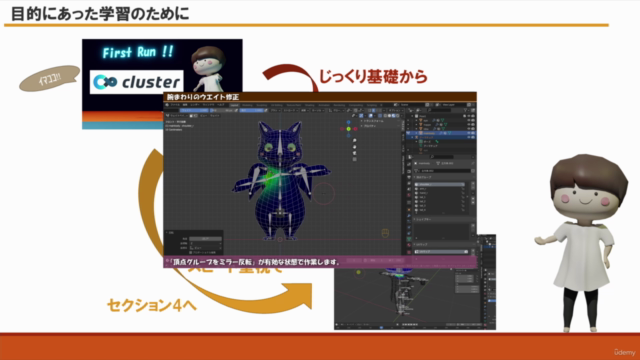Open the Tool properties tab icon
The height and width of the screenshot is (360, 640).
click(x=409, y=164)
